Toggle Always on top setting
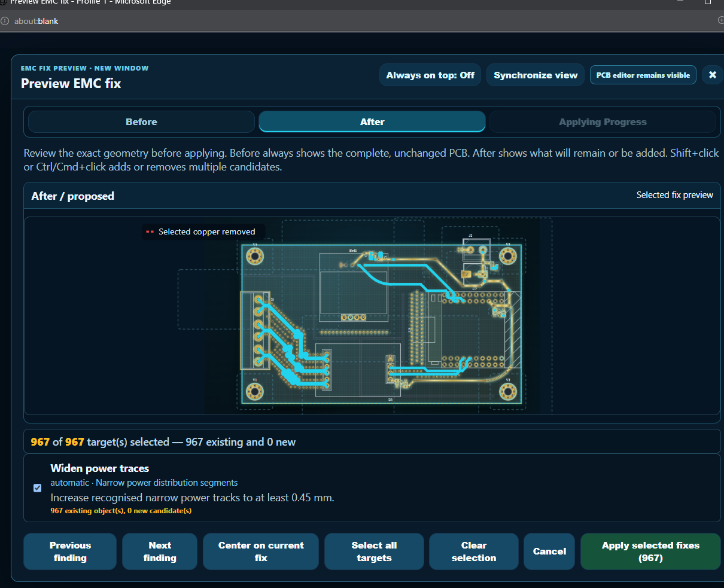724x588 pixels. tap(430, 75)
